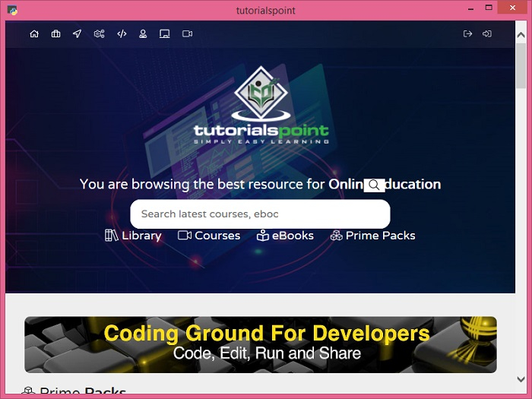The width and height of the screenshot is (532, 399).
Task: Open the laptop screen icon
Action: click(x=165, y=33)
